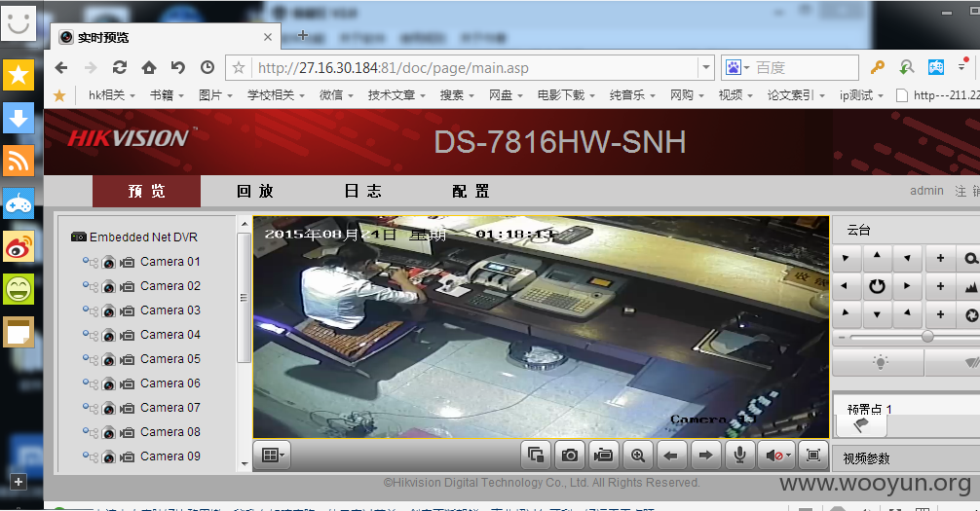
Task: Open mute volume speaker dropdown
Action: 776,455
